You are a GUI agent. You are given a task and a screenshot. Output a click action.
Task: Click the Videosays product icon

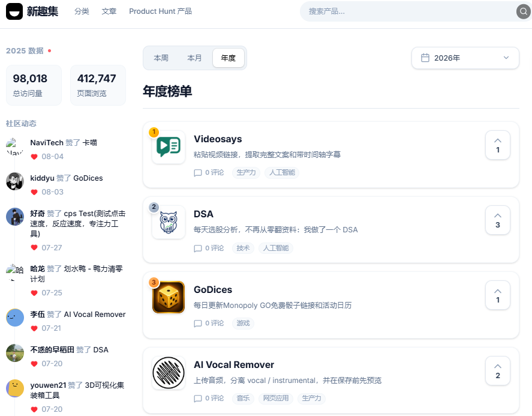coord(169,147)
